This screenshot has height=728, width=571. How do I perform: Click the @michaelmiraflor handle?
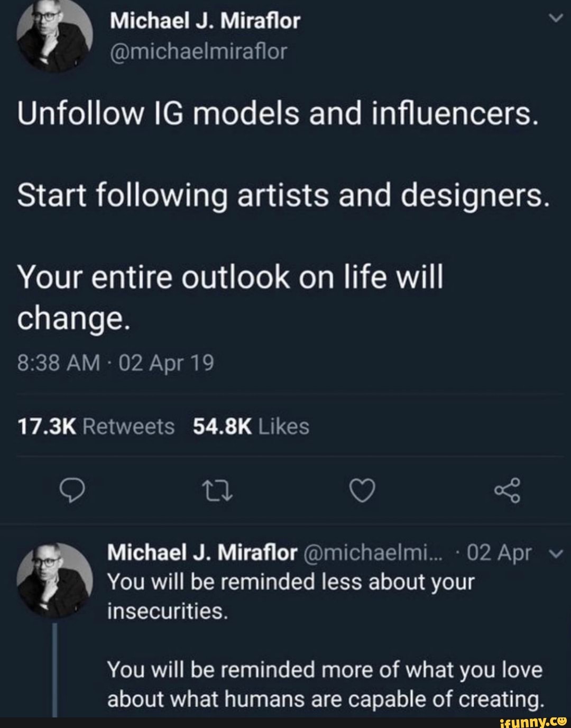[198, 51]
